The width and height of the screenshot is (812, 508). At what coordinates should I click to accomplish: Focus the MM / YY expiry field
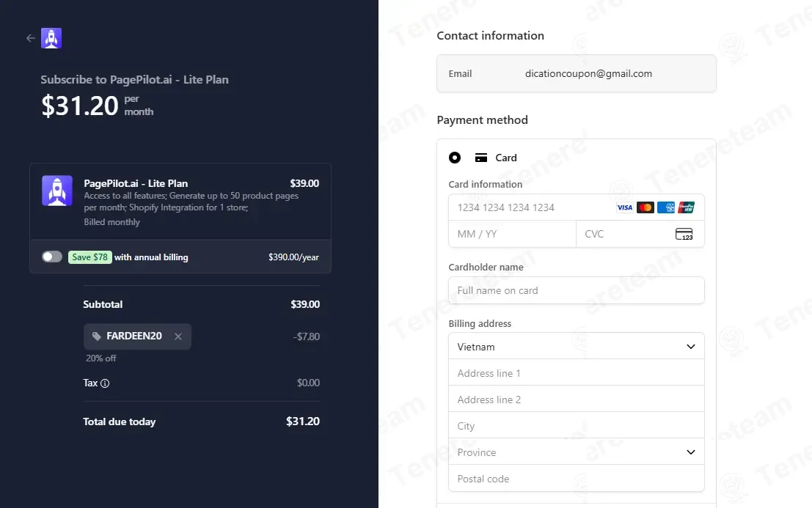click(512, 234)
